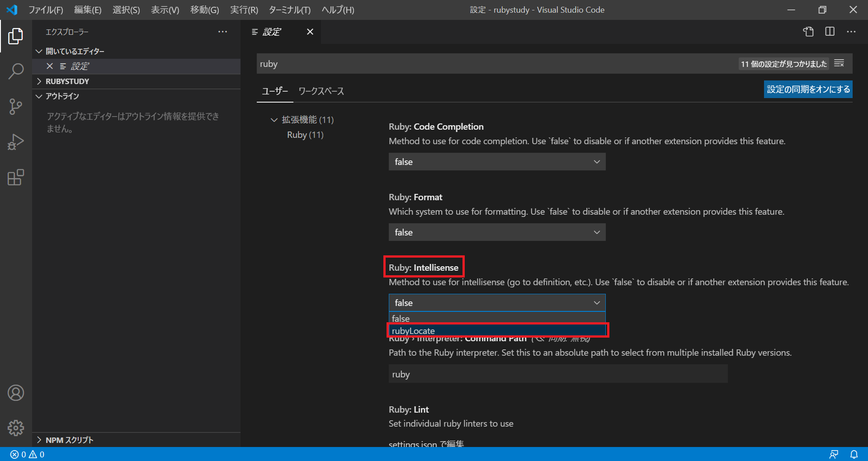Open the Accounts menu icon
The height and width of the screenshot is (461, 868).
click(16, 393)
